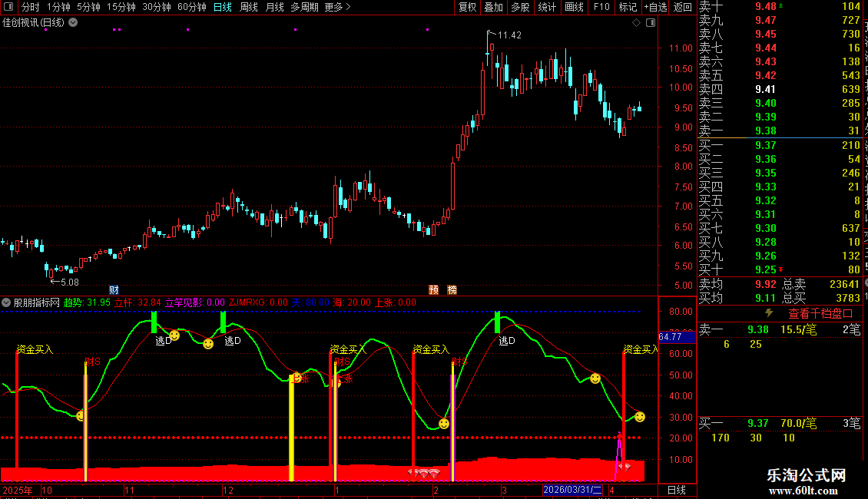Click the 返回 back button

click(683, 7)
